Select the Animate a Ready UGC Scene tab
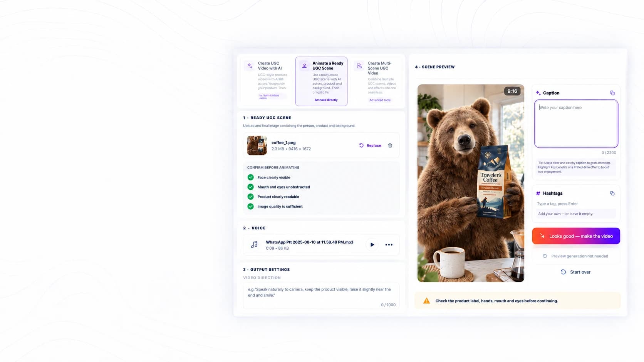This screenshot has height=362, width=644. (321, 81)
